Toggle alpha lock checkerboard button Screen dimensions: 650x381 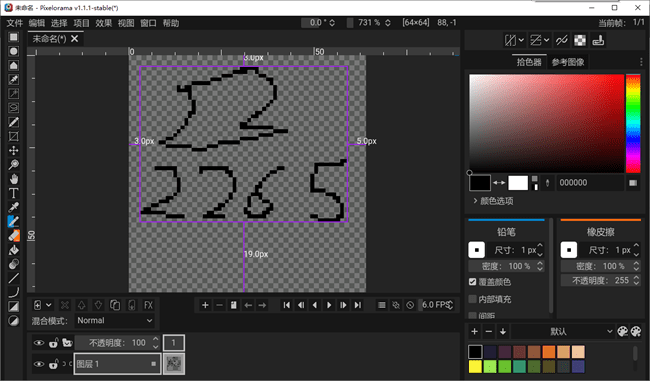pyautogui.click(x=580, y=40)
